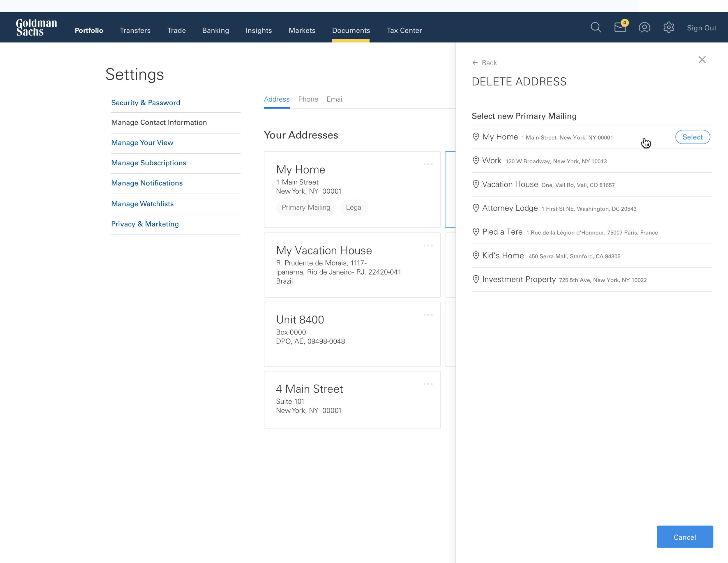
Task: Switch to the Email tab
Action: (335, 99)
